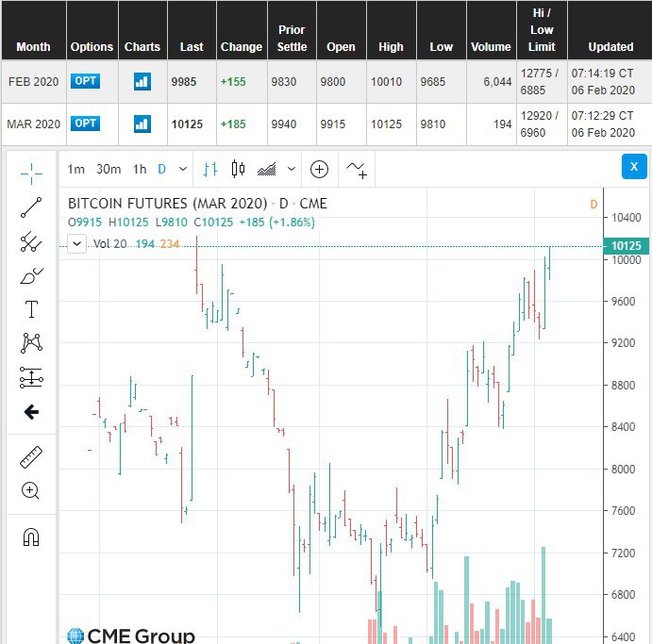Switch chart to candlestick style
The height and width of the screenshot is (644, 652).
(238, 170)
